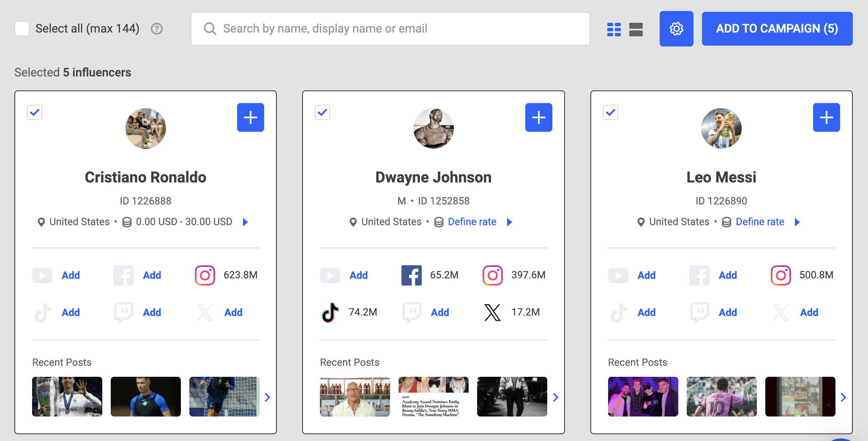The height and width of the screenshot is (441, 868).
Task: Show more recent posts for Dwayne Johnson
Action: 556,397
